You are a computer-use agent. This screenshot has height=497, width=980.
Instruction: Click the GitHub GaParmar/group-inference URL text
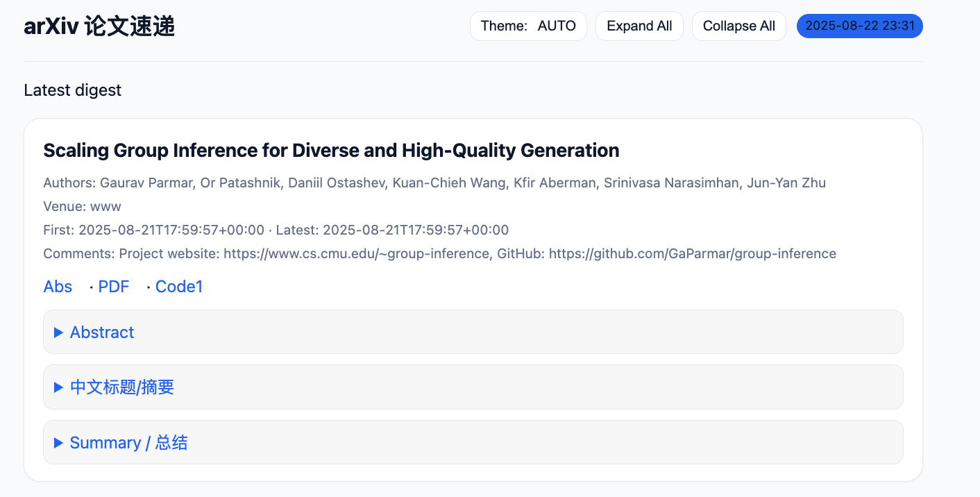click(x=693, y=253)
